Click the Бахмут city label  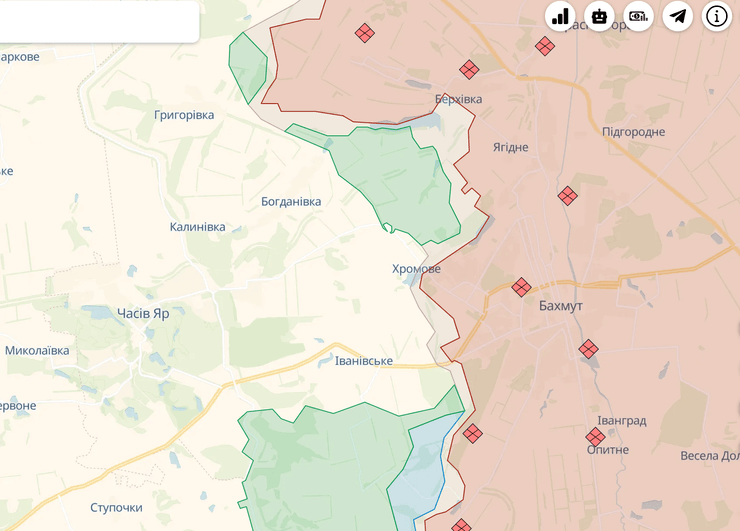(560, 306)
